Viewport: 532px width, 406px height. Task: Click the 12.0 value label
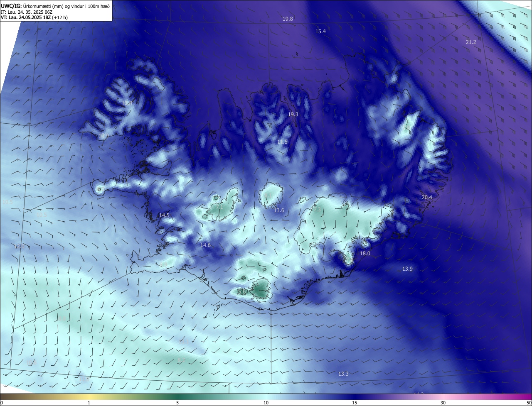coord(19,247)
